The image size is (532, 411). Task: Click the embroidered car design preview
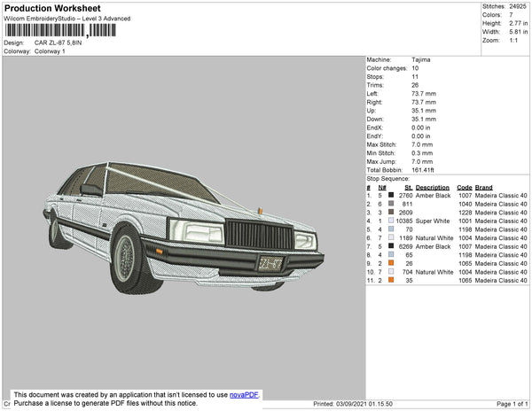pos(182,226)
